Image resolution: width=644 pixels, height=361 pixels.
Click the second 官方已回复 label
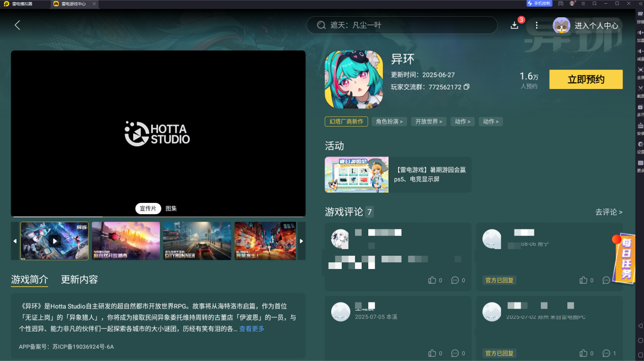[499, 353]
